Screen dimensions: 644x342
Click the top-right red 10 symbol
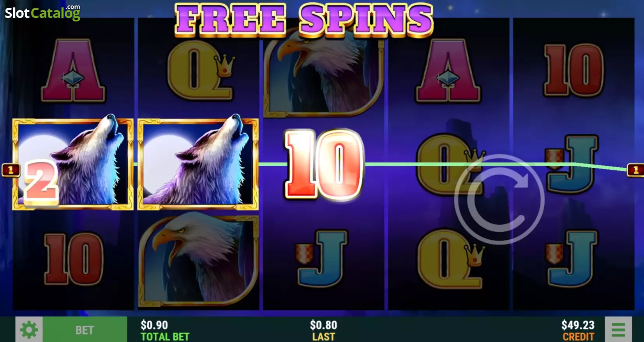pos(573,70)
